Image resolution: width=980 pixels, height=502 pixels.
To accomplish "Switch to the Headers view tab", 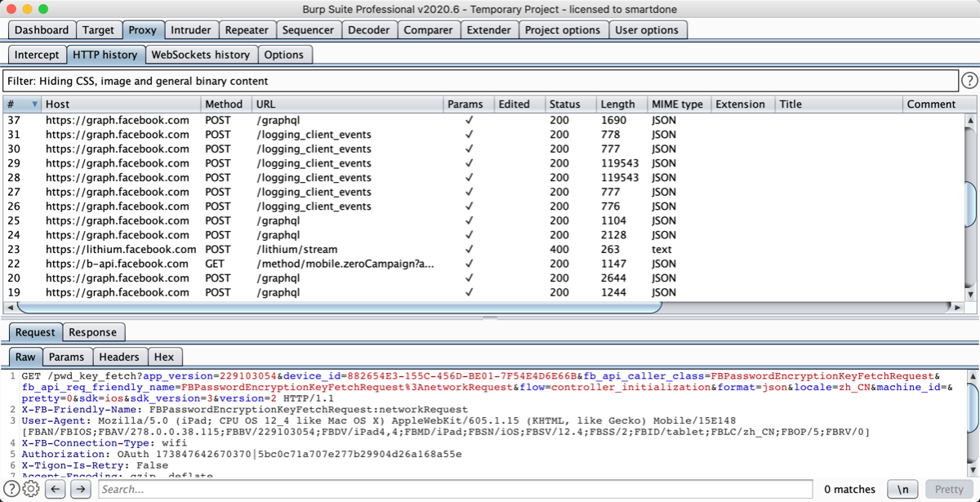I will click(x=119, y=357).
